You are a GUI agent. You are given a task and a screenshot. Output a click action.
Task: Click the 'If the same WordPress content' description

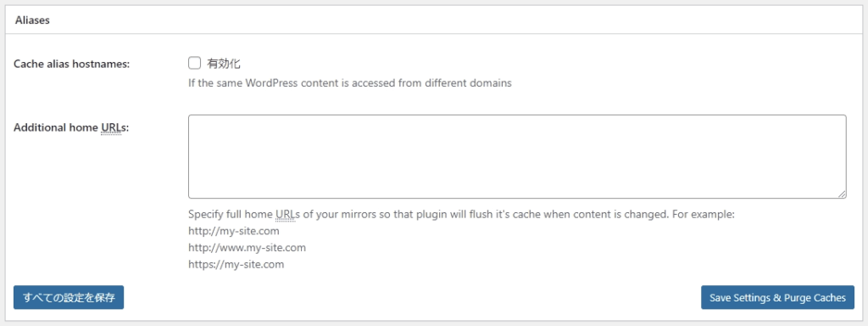pos(350,84)
